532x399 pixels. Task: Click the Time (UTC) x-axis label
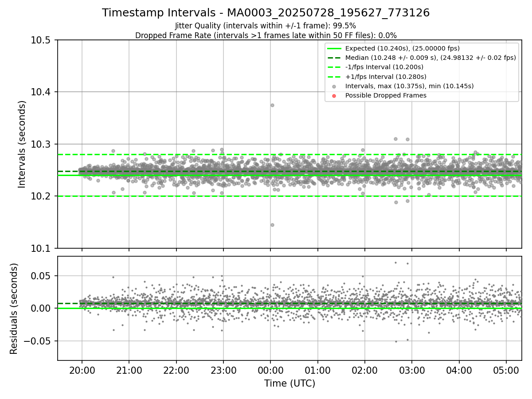tap(289, 383)
